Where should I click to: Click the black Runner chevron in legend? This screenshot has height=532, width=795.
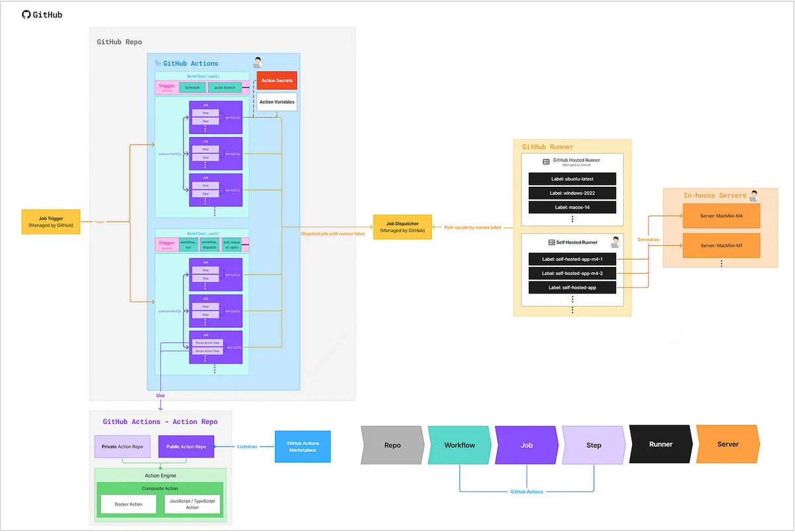point(660,445)
